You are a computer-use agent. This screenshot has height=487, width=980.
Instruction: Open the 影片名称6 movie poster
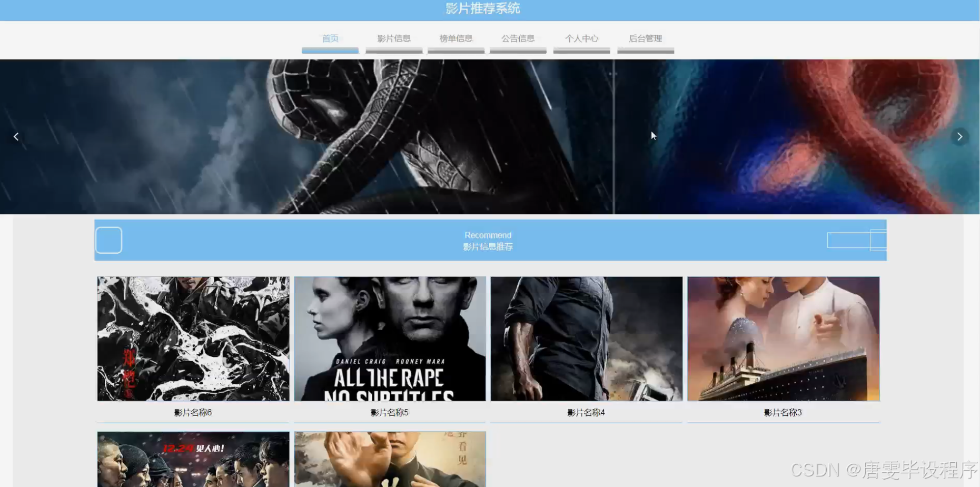pos(193,339)
